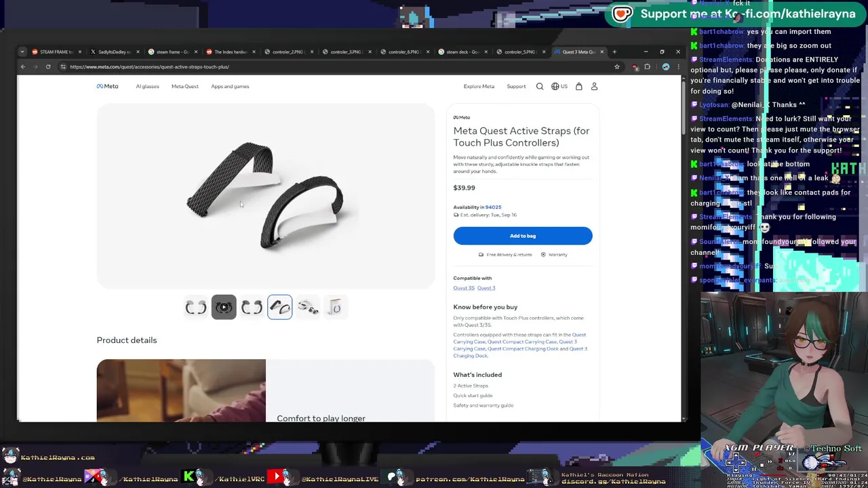This screenshot has width=868, height=488.
Task: Switch to the steam frame Google tab
Action: [x=172, y=52]
